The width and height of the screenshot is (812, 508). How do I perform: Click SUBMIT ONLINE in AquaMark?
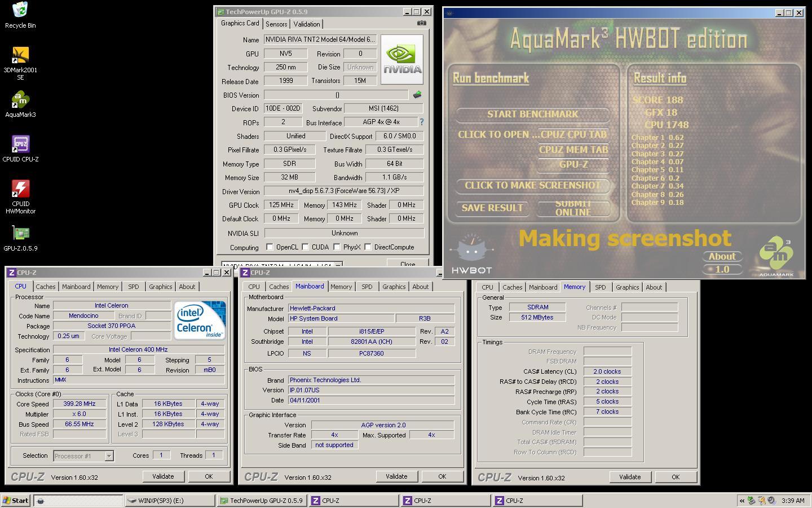click(x=573, y=208)
